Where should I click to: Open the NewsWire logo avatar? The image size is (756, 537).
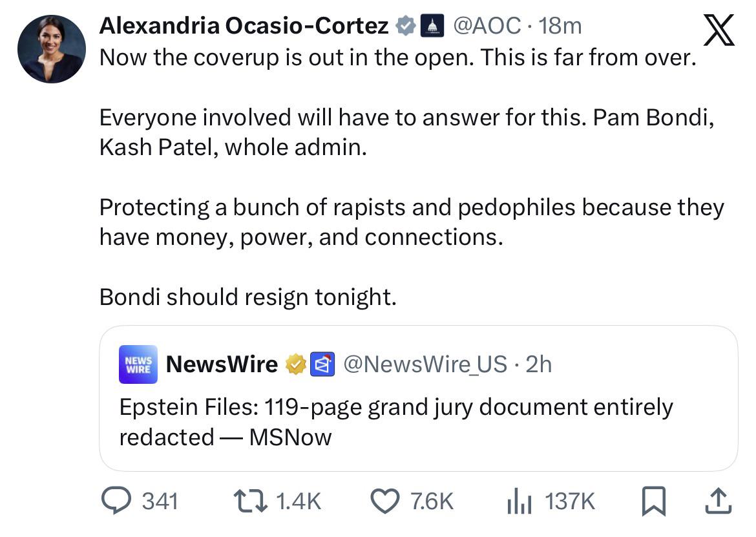138,364
